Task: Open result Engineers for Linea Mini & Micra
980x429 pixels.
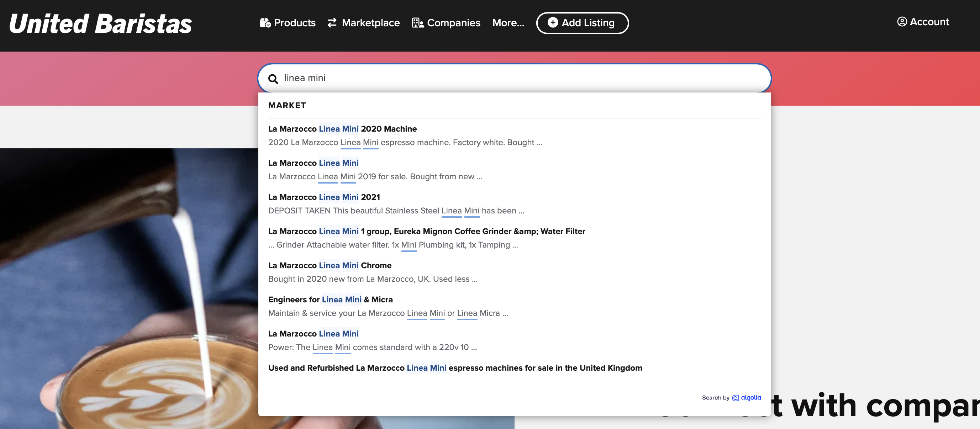Action: (x=330, y=300)
